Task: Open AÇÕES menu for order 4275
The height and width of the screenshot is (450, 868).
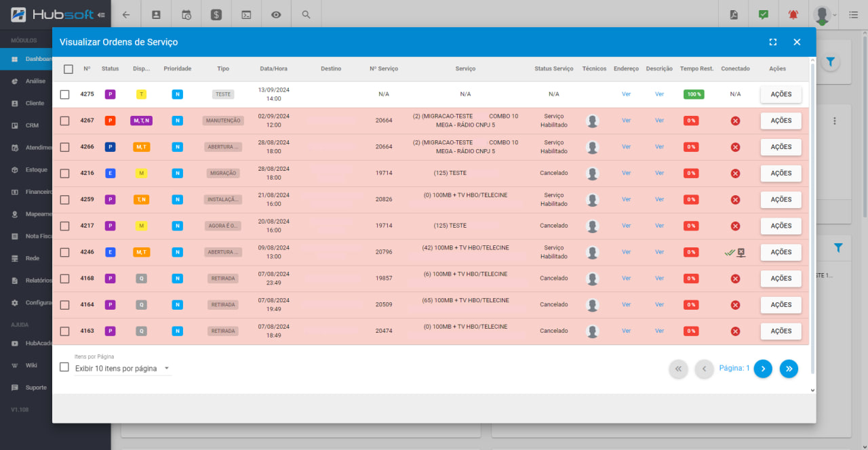Action: click(781, 95)
